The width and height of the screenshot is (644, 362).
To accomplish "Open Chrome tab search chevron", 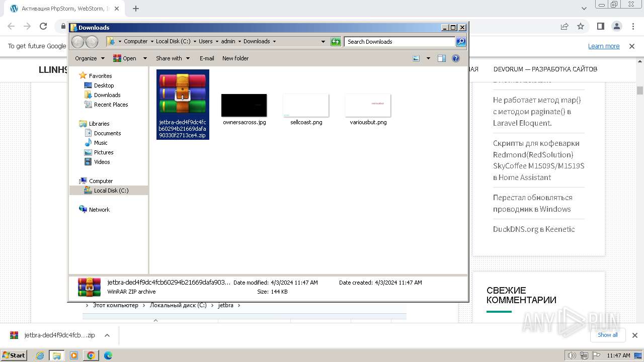I will point(584,9).
